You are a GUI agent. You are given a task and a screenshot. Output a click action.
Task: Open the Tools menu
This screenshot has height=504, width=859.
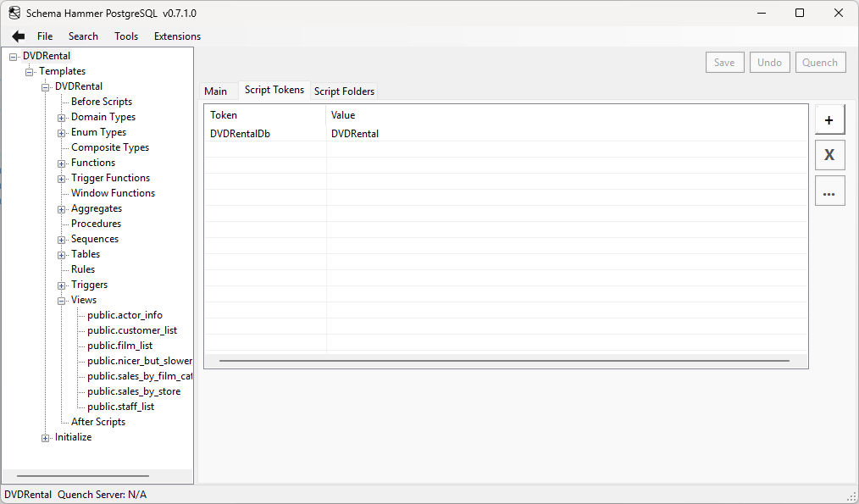coord(125,36)
